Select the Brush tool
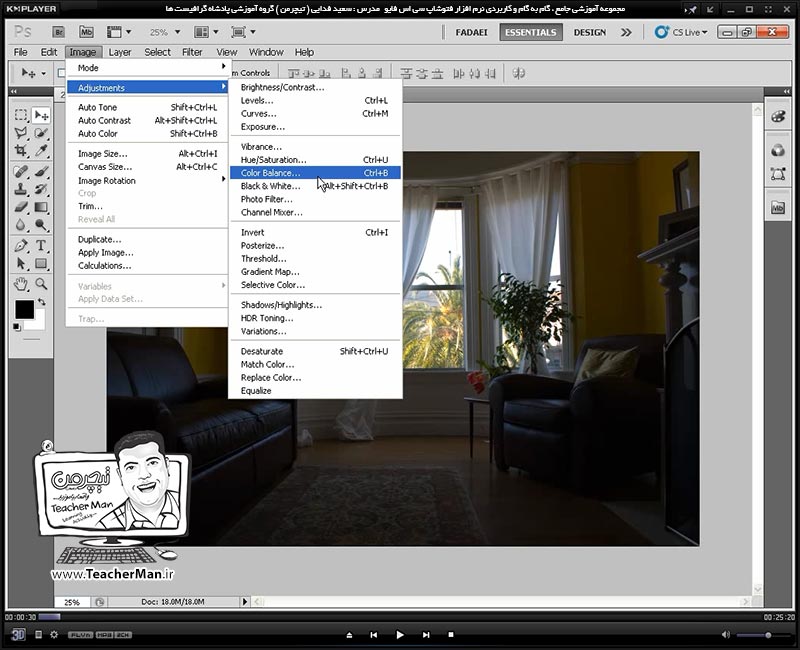The width and height of the screenshot is (800, 650). (x=41, y=171)
